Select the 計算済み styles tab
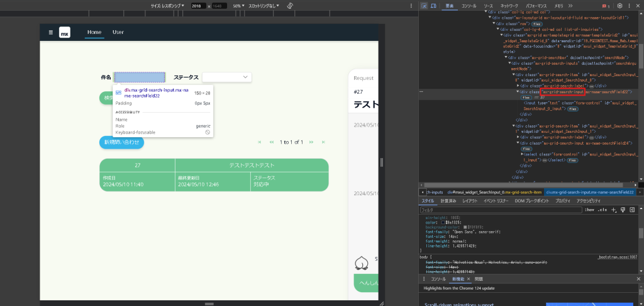The image size is (644, 306). [448, 201]
